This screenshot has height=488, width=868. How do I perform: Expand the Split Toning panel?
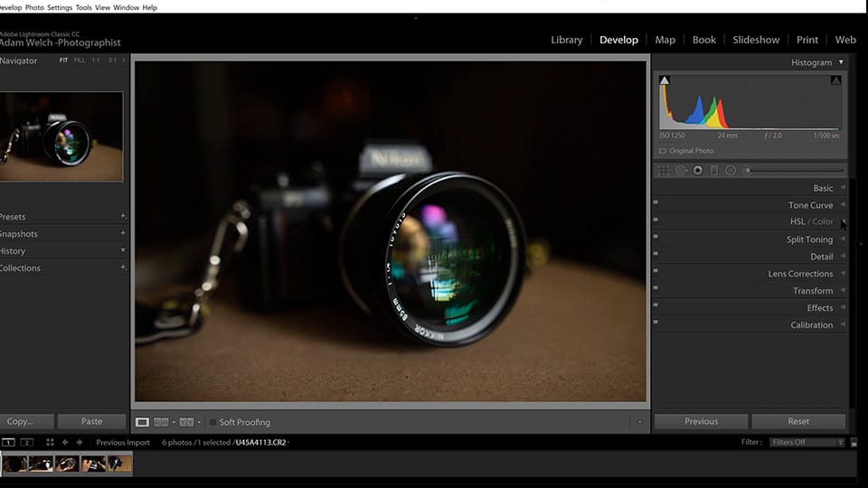click(x=843, y=239)
